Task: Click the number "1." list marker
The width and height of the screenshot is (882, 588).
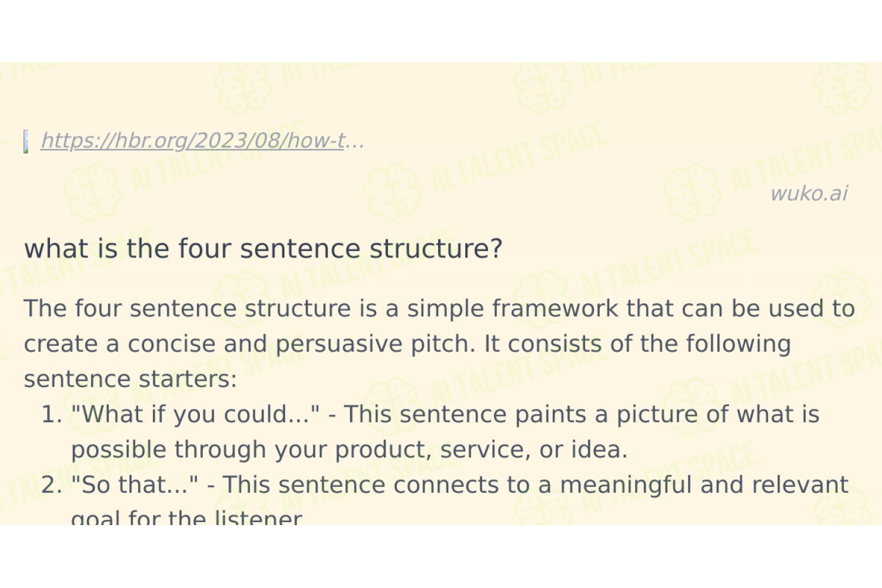Action: click(x=52, y=415)
